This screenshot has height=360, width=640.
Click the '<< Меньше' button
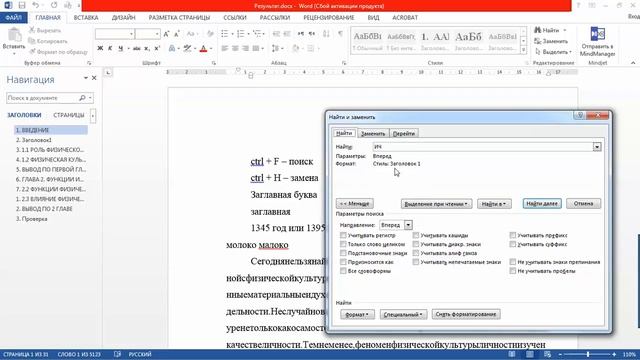[x=354, y=203]
